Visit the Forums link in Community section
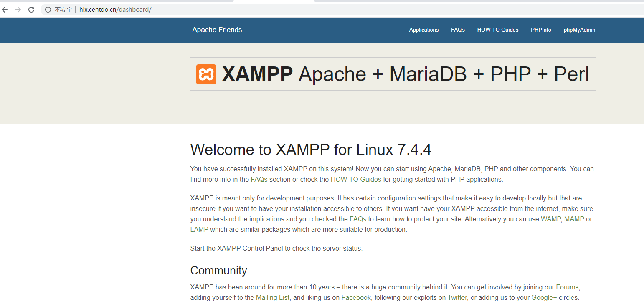Viewport: 644px width, 302px height. pos(568,287)
